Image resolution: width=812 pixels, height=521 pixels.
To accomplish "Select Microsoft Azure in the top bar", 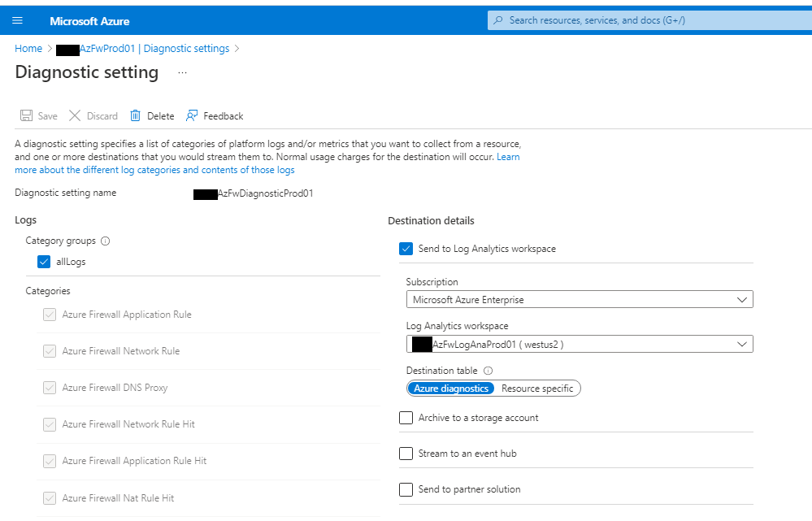I will click(89, 20).
